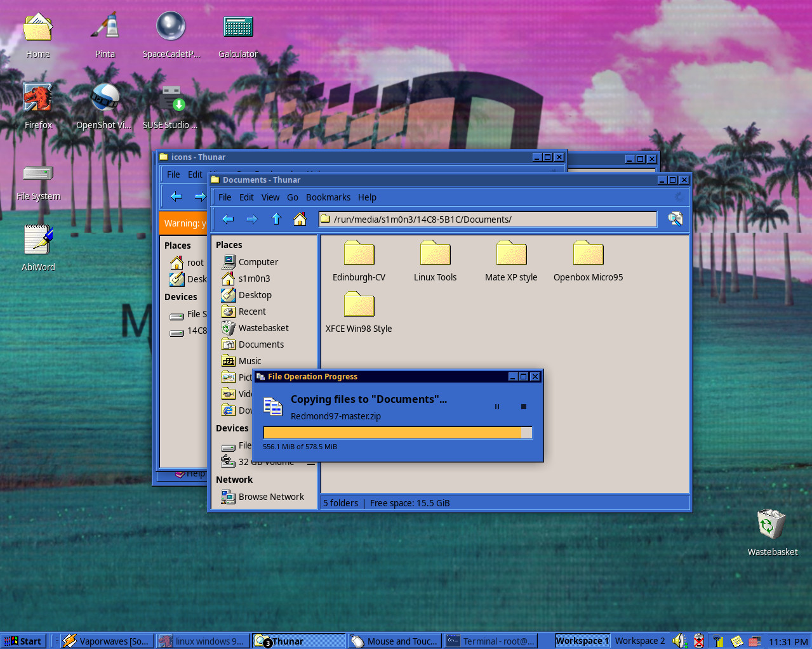Switch to Workspace 2
Image resolution: width=812 pixels, height=649 pixels.
click(639, 641)
